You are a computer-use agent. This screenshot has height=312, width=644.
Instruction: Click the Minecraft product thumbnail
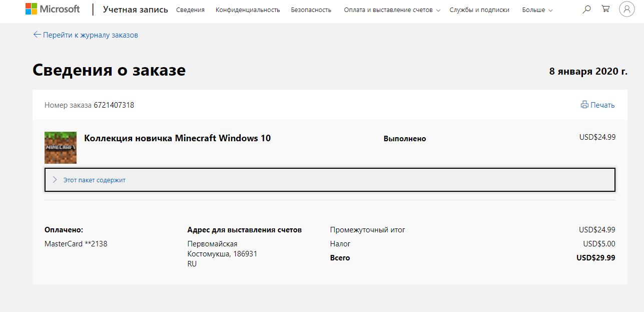(x=61, y=148)
